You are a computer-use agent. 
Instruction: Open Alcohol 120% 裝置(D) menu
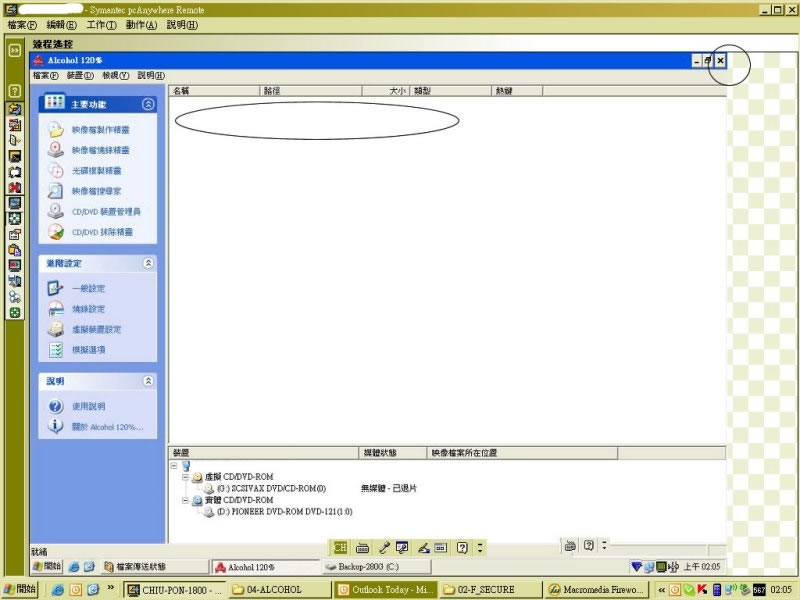coord(80,76)
